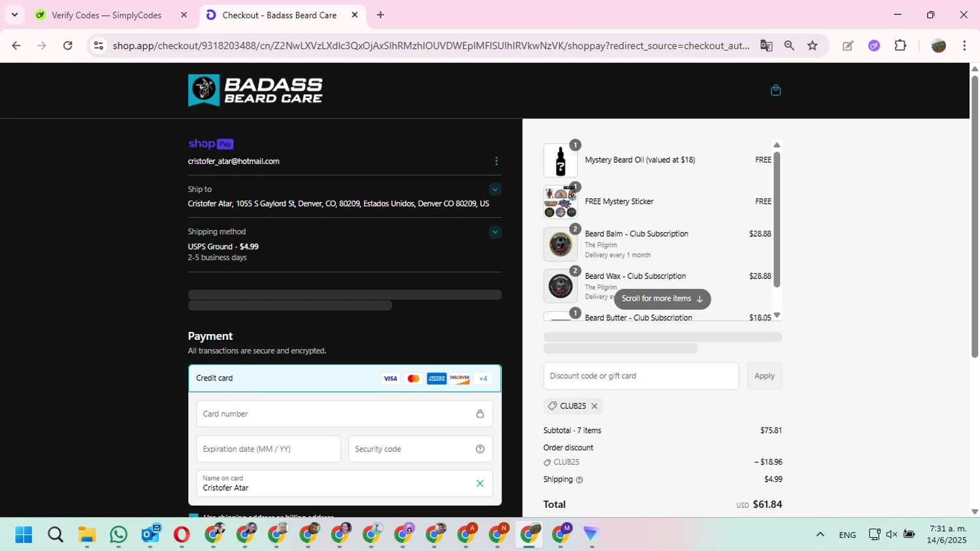This screenshot has width=980, height=551.
Task: Click the shop.app checkout URL
Action: (x=431, y=46)
